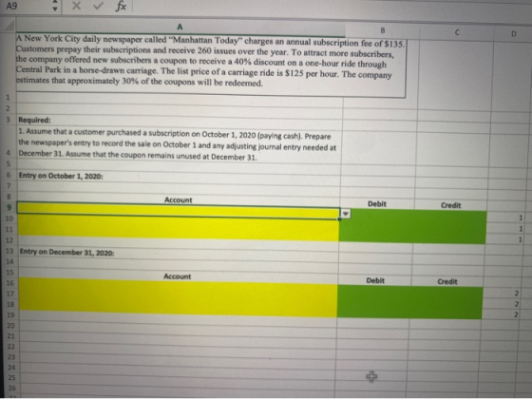This screenshot has height=399, width=532.
Task: Click the 'Entry on December 31, 2020:' cell
Action: tap(66, 252)
